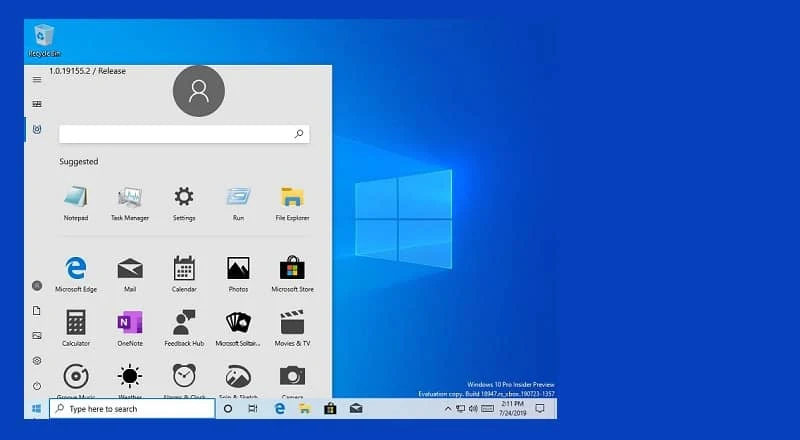
Task: Click the user account avatar circle
Action: [x=199, y=91]
